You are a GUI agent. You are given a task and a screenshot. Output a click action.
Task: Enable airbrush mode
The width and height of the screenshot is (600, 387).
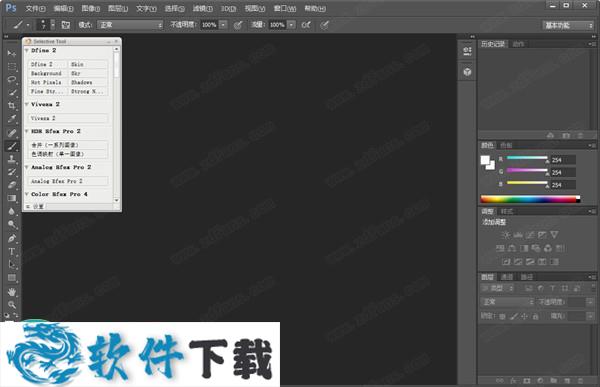pos(306,25)
